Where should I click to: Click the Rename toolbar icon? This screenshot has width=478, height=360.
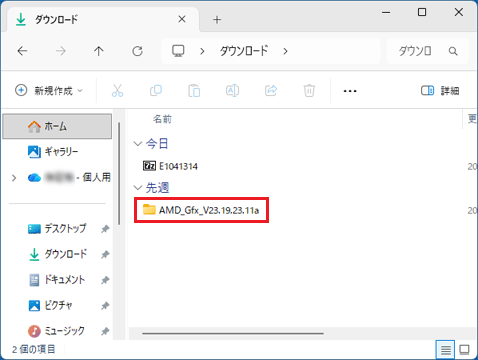pos(232,90)
